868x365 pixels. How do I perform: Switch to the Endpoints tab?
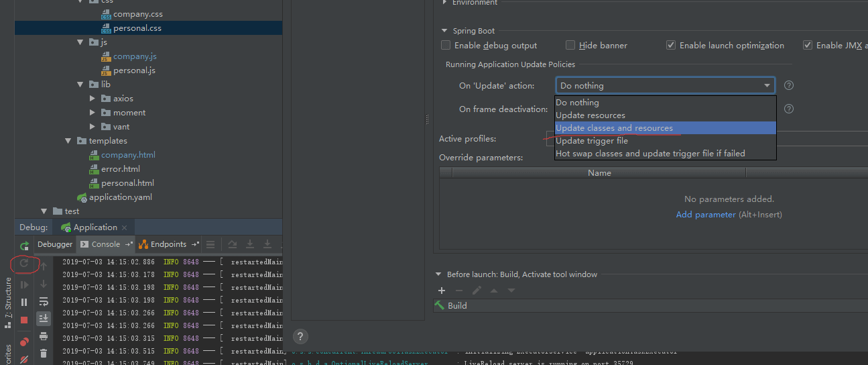click(164, 244)
